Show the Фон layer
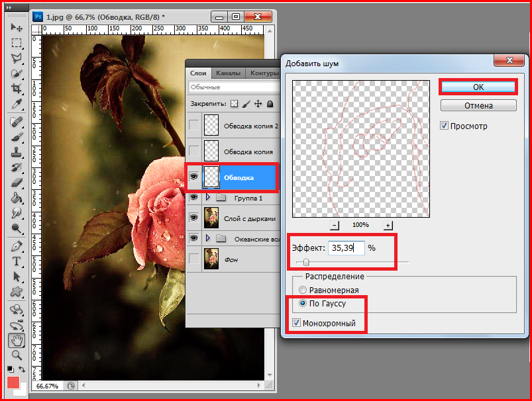Image resolution: width=532 pixels, height=401 pixels. [193, 259]
